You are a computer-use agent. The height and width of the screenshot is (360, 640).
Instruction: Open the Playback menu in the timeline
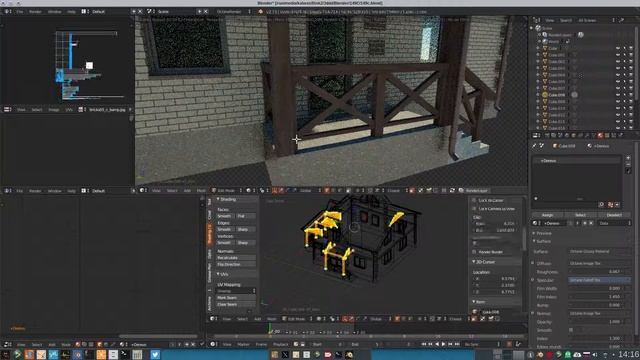click(280, 344)
